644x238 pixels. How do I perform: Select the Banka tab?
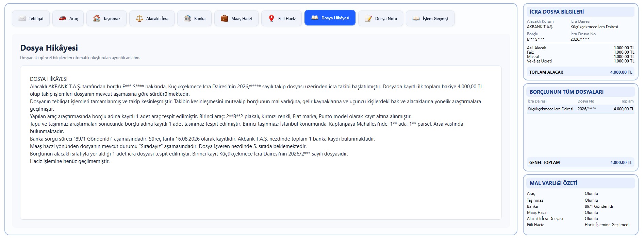[x=195, y=18]
